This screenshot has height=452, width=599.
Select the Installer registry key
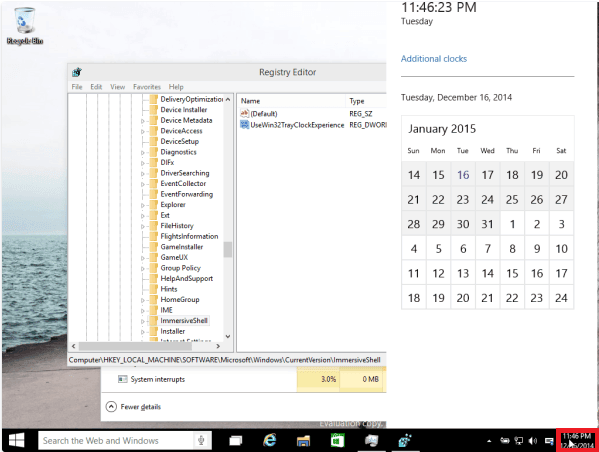tap(173, 331)
